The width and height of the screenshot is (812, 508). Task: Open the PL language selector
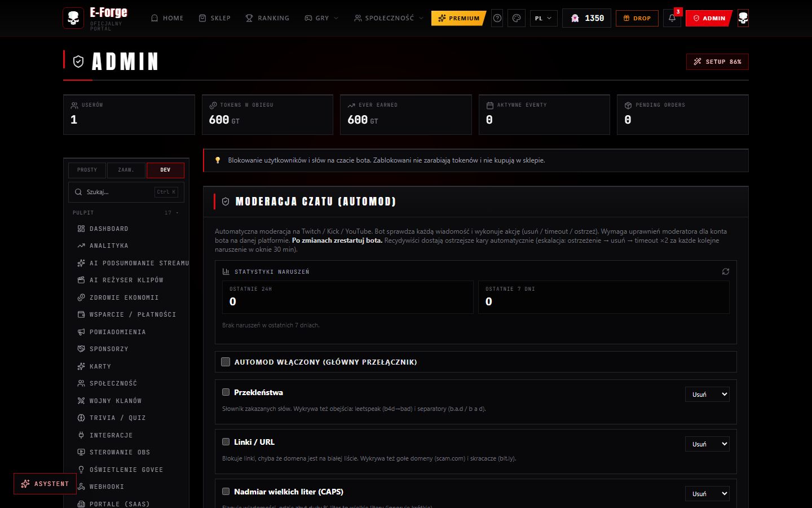point(544,18)
